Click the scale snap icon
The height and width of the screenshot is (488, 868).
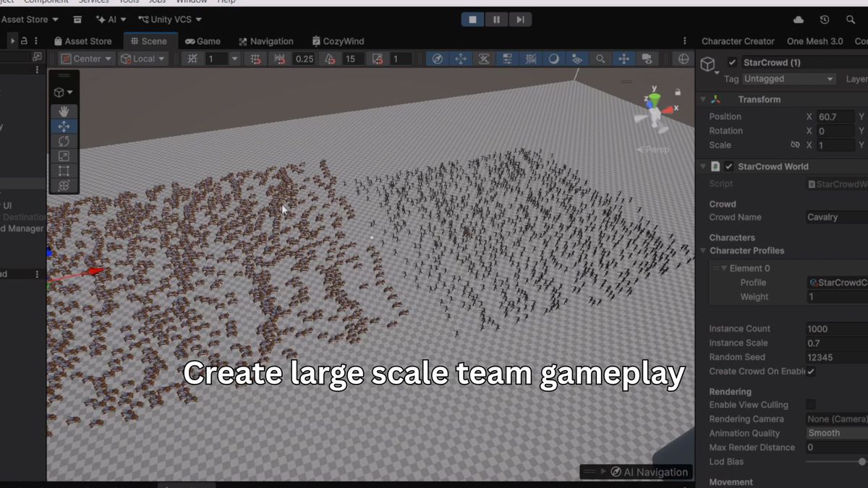[378, 59]
